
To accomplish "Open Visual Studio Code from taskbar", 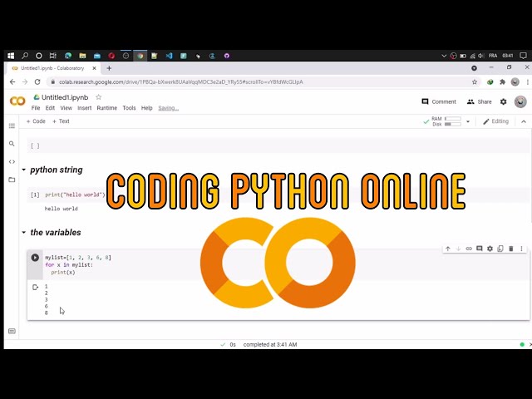I will click(x=169, y=56).
